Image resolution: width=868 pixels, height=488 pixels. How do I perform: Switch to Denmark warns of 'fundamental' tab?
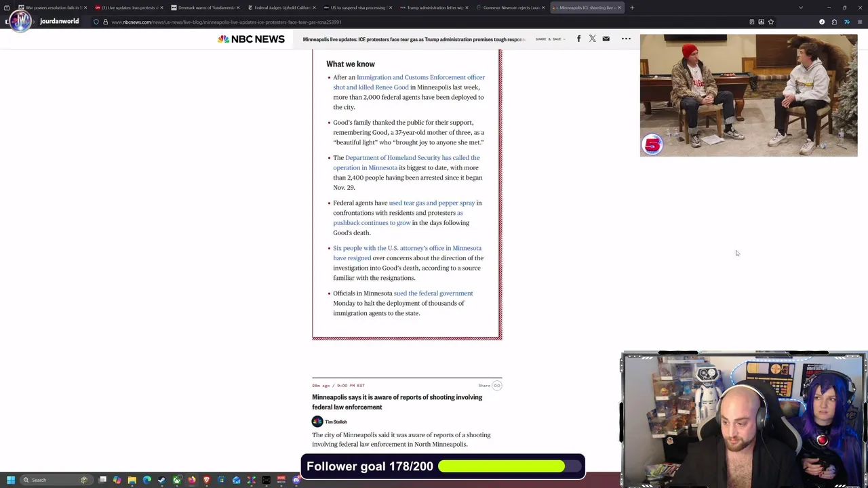click(x=205, y=7)
